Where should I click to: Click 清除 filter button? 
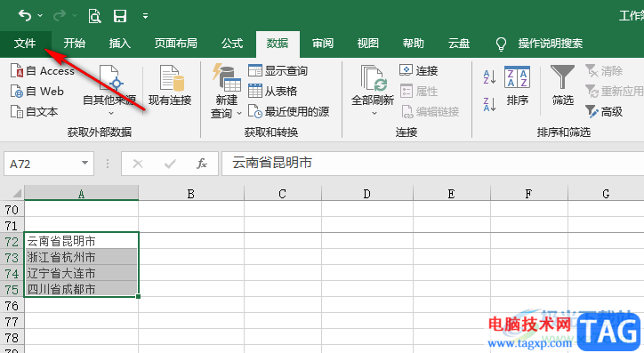[x=604, y=70]
